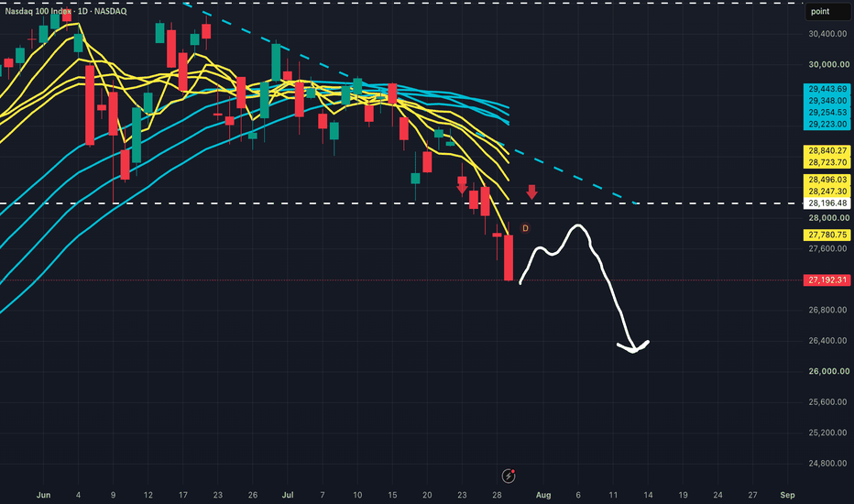Click the 24,800.00 price axis label
The image size is (854, 504).
point(827,463)
